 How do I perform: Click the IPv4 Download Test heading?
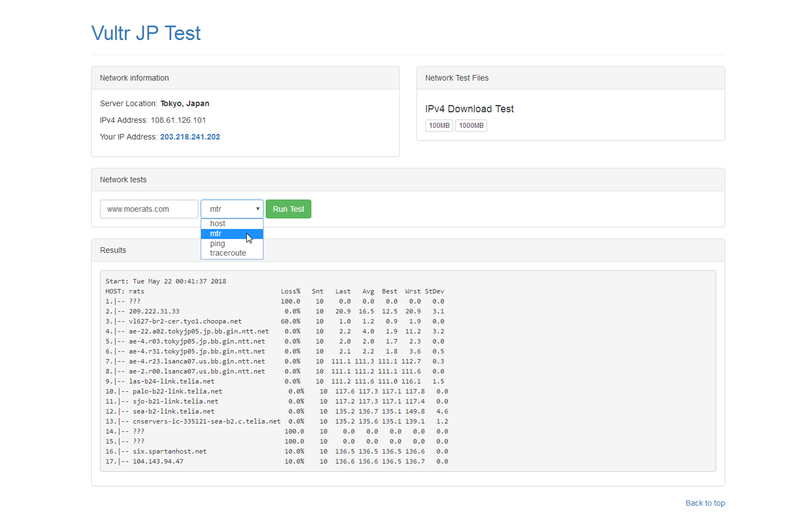coord(469,109)
